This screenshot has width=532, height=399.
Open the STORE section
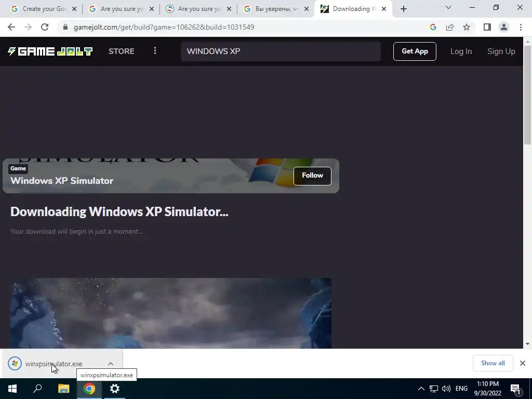click(122, 51)
